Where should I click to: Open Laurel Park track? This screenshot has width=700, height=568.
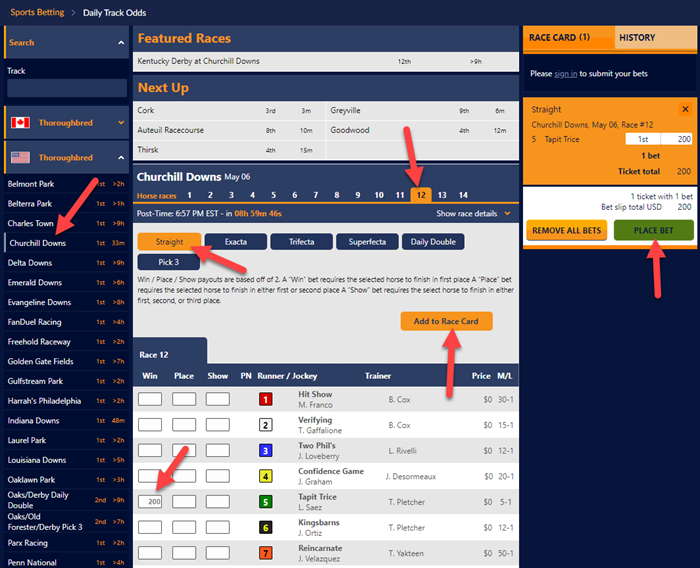coord(66,440)
